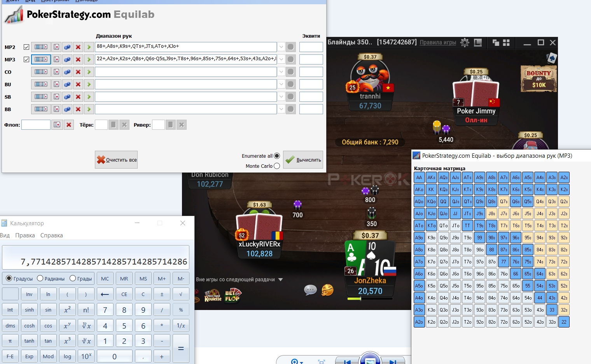This screenshot has width=591, height=364.
Task: Select Enumerate all calculation mode
Action: point(277,156)
